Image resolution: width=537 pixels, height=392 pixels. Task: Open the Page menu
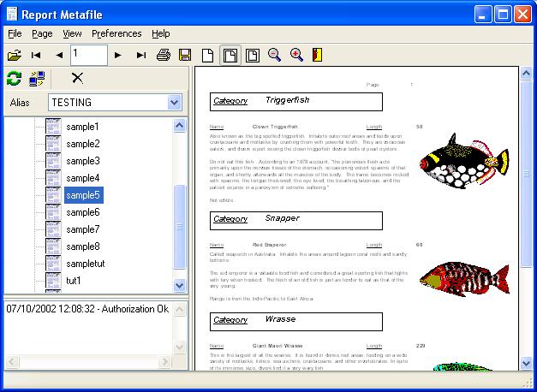pyautogui.click(x=42, y=33)
